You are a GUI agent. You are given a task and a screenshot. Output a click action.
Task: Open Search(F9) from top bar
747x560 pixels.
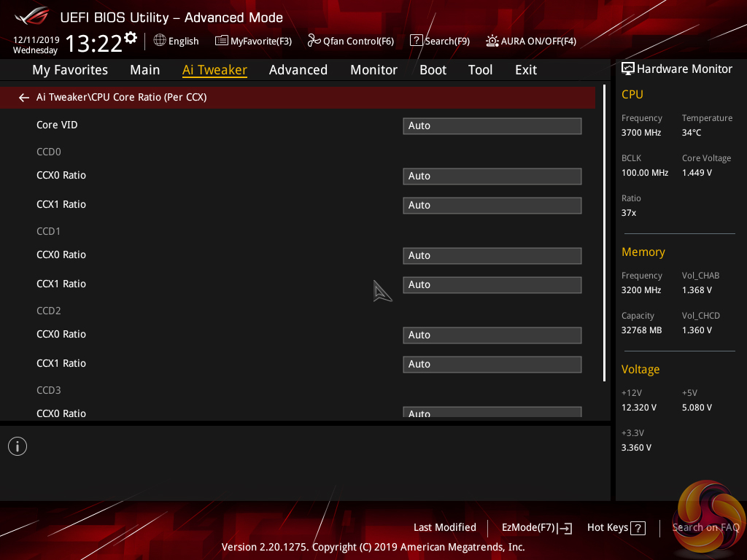pos(440,41)
